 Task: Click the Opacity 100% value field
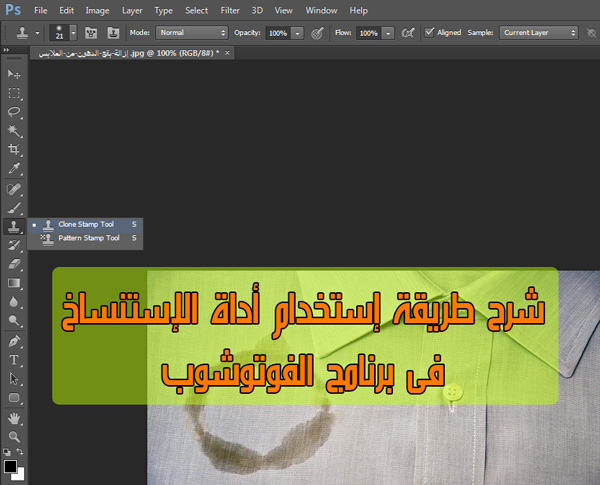click(278, 33)
